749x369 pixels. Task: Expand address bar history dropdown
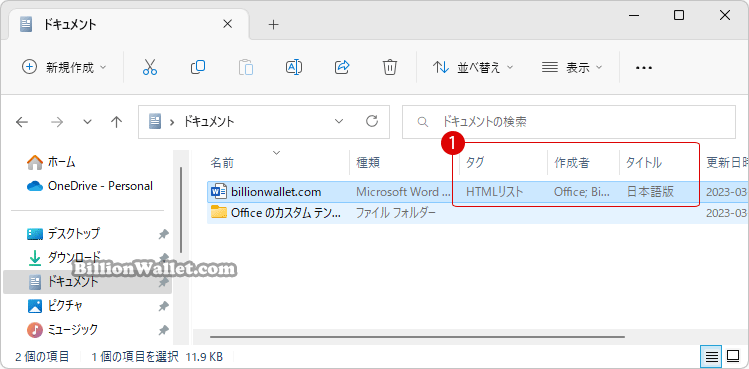(339, 121)
